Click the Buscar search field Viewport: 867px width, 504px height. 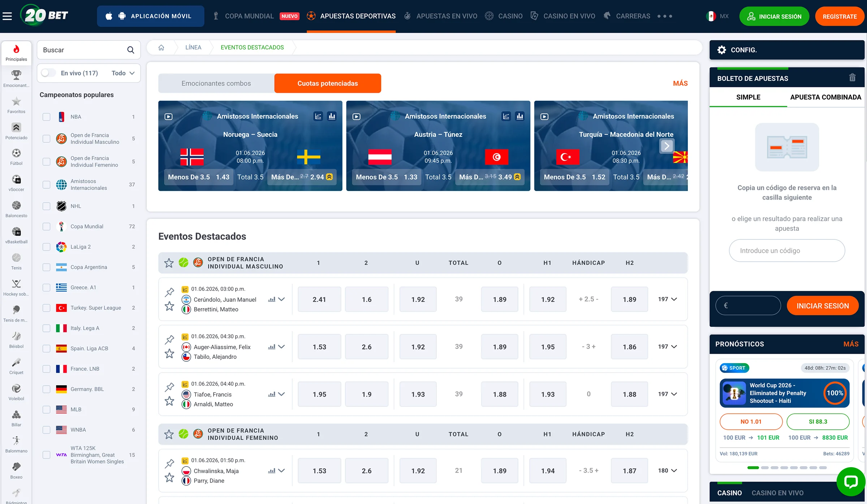click(89, 50)
